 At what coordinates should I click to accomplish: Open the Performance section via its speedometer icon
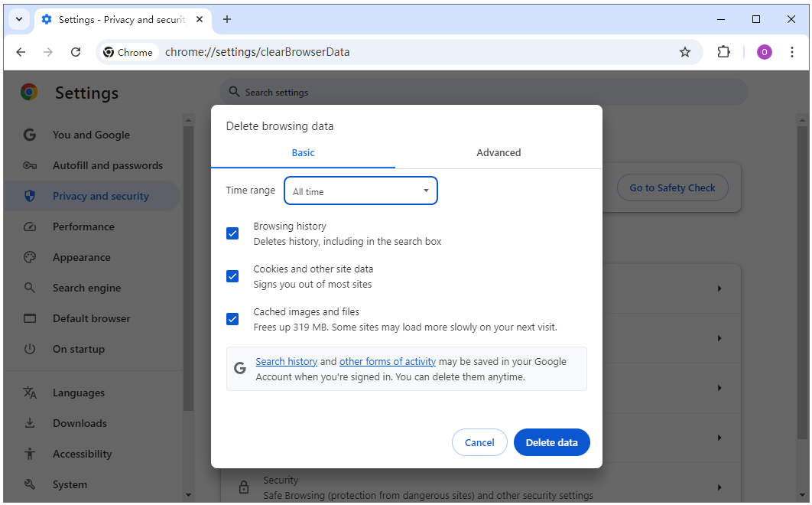[29, 226]
